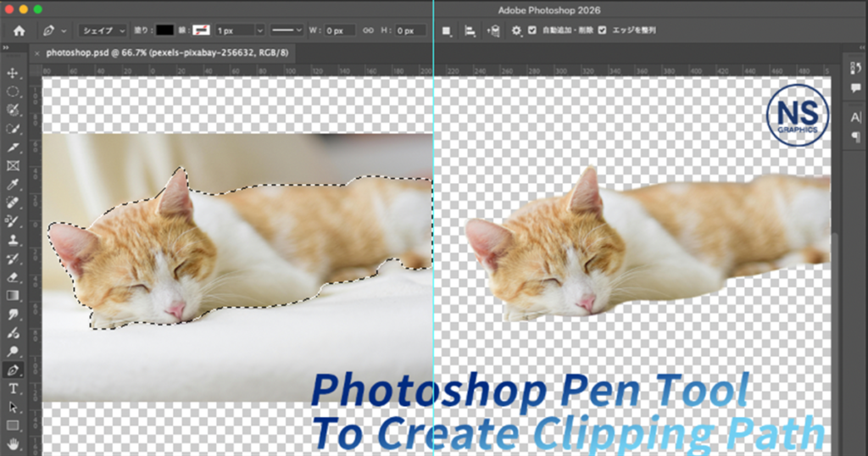This screenshot has height=456, width=868.
Task: Toggle the エッジを整列 checkbox
Action: (x=602, y=31)
